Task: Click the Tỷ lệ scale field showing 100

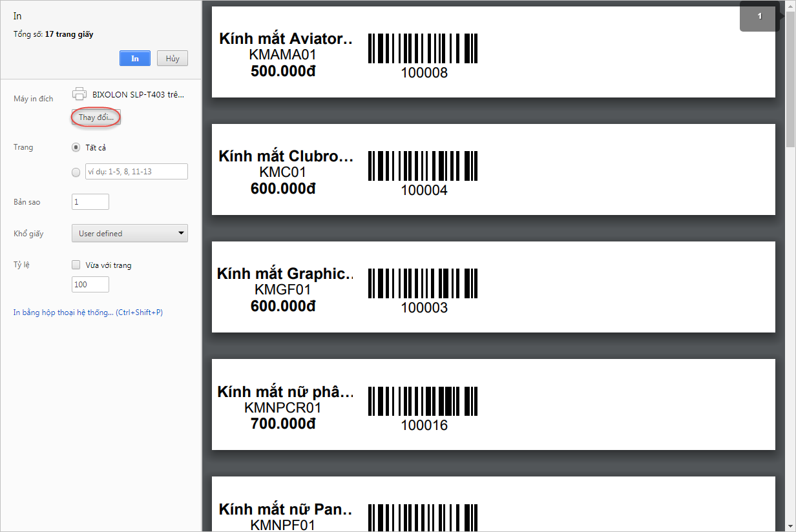Action: (90, 285)
